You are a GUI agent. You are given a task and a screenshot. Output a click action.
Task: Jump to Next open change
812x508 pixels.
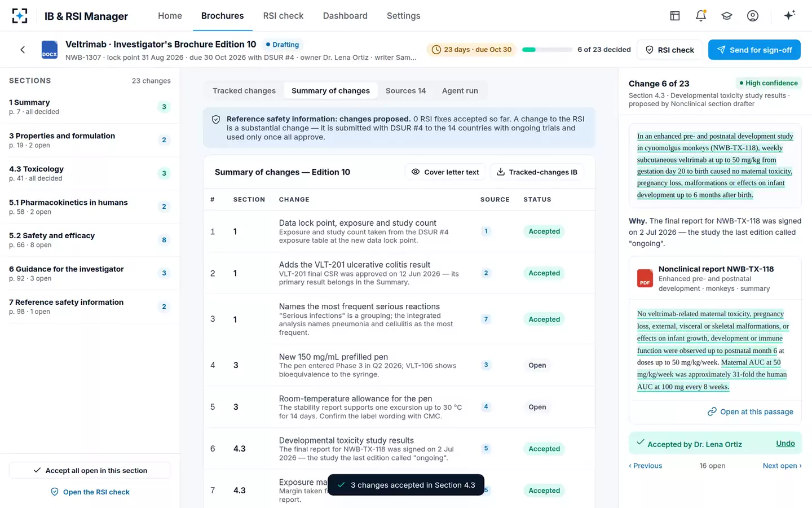pos(782,466)
